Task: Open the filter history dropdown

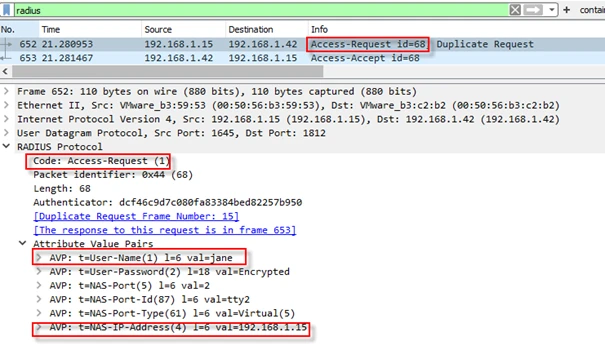Action: pyautogui.click(x=552, y=10)
